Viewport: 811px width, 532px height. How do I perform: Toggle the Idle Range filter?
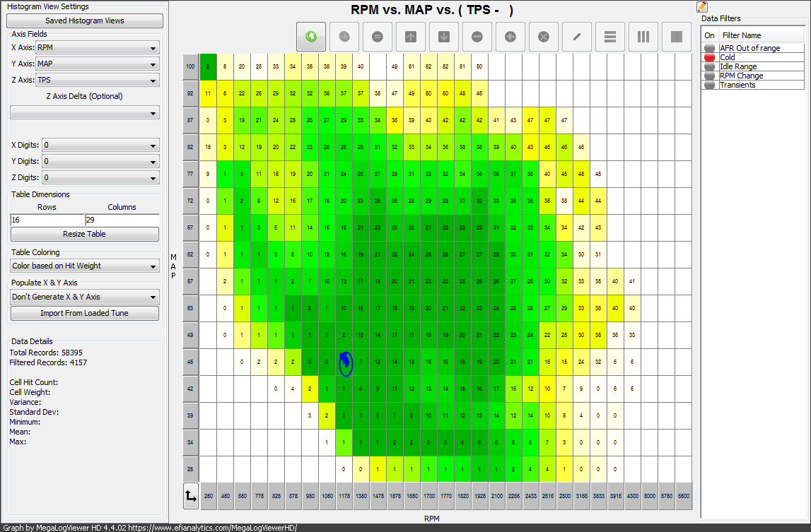coord(710,66)
